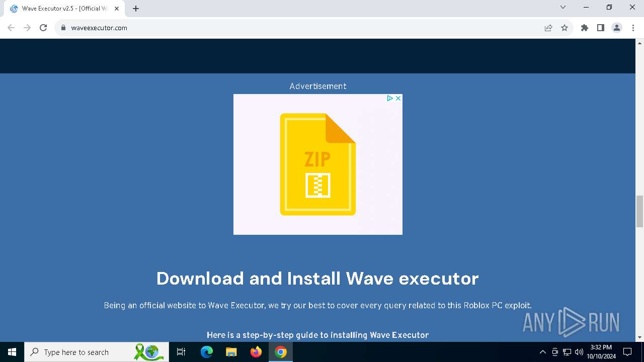Open the Chrome profile avatar
This screenshot has height=362, width=644.
pyautogui.click(x=617, y=28)
